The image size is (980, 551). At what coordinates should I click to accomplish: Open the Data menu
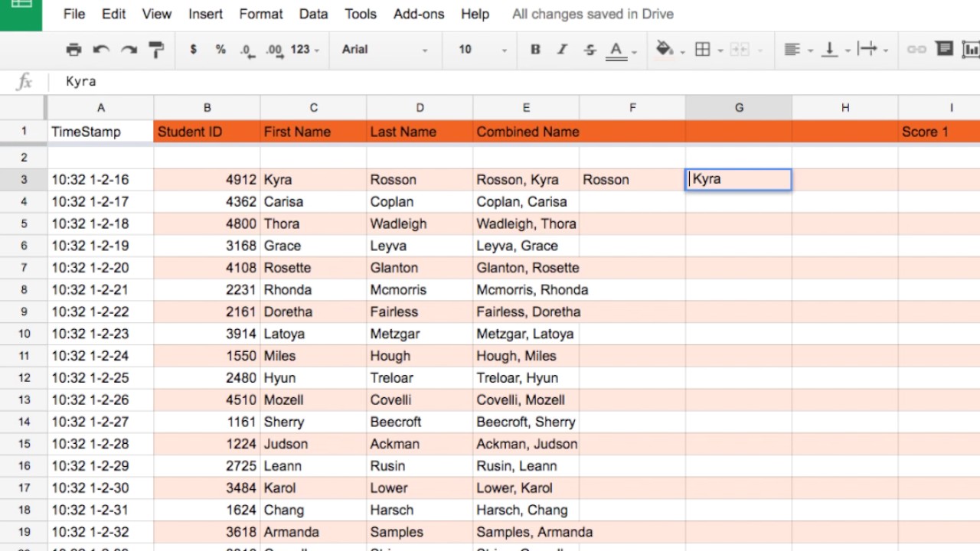click(313, 14)
